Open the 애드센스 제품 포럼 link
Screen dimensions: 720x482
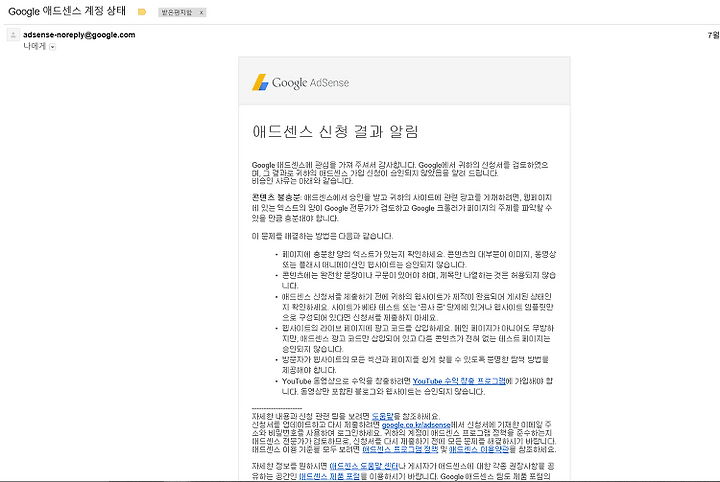click(x=329, y=476)
